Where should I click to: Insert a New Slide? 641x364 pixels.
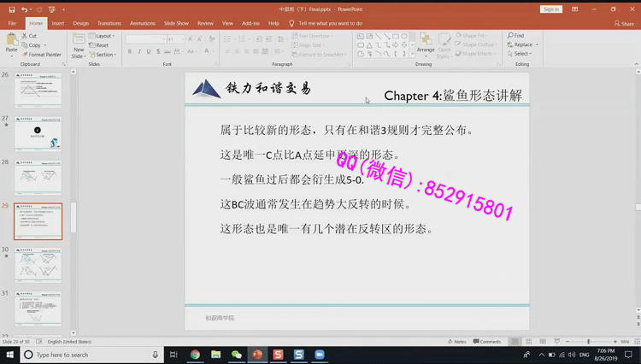point(79,44)
